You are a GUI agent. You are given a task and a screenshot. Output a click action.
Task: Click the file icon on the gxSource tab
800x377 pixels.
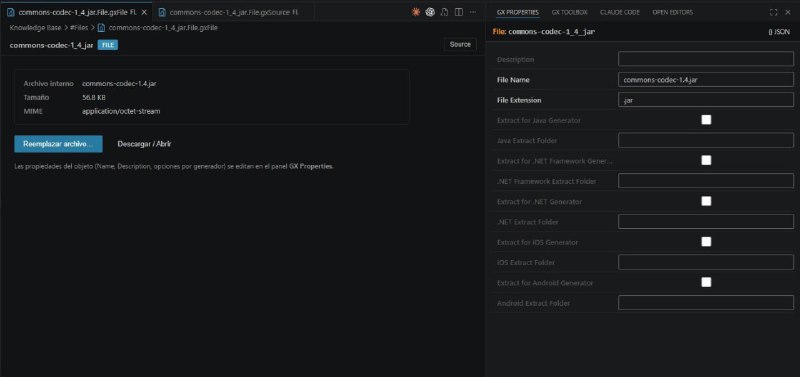click(x=162, y=12)
